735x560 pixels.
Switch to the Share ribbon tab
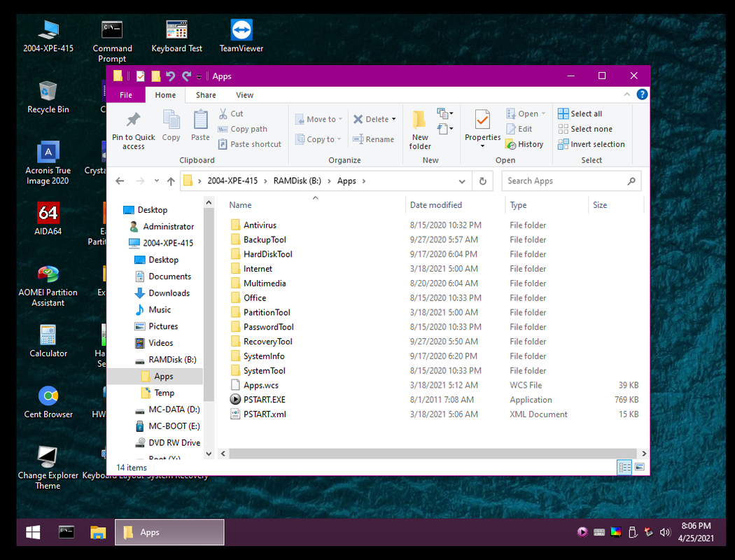point(206,94)
